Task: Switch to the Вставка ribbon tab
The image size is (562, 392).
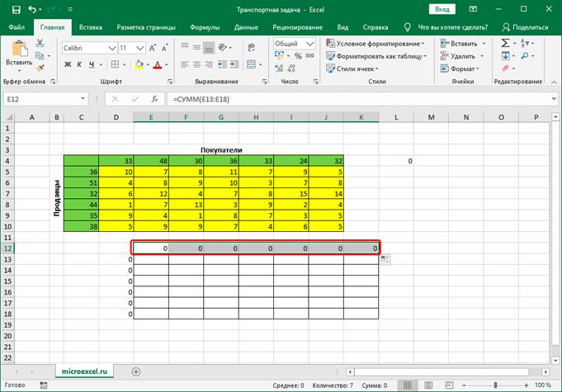Action: [x=91, y=27]
